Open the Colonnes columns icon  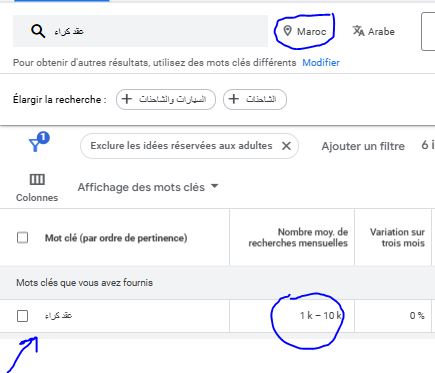pos(37,180)
